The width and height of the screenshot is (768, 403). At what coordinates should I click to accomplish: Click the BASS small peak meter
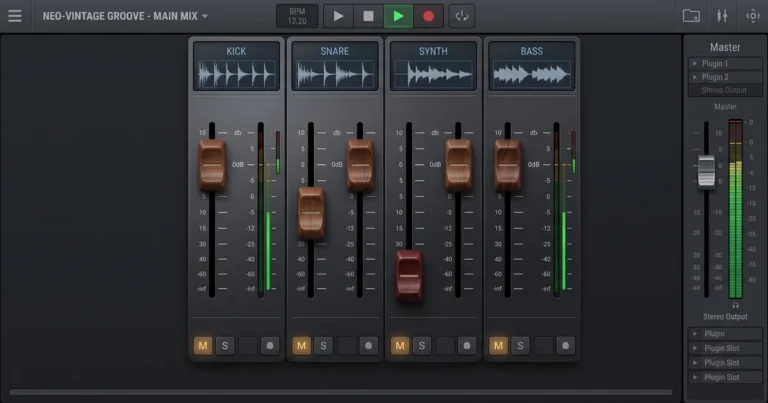pos(574,152)
